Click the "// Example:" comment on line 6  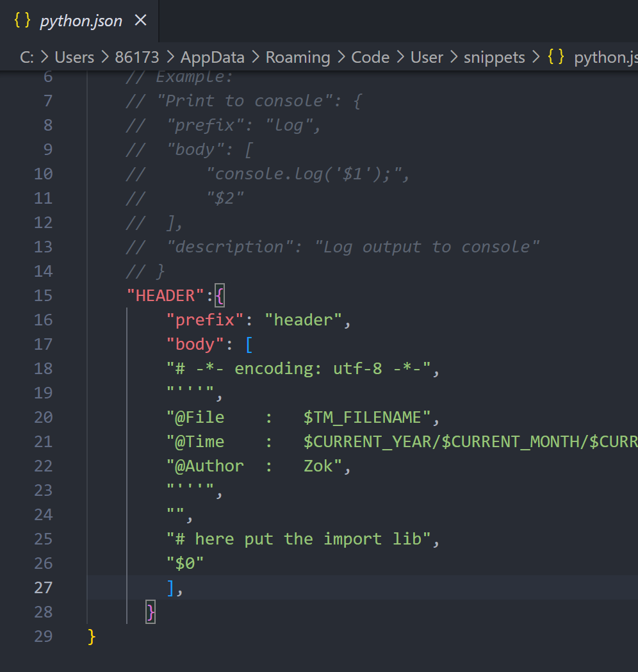179,77
